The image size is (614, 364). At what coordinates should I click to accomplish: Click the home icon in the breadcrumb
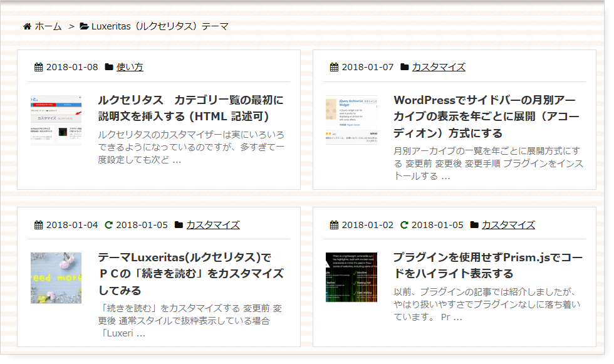(x=27, y=26)
